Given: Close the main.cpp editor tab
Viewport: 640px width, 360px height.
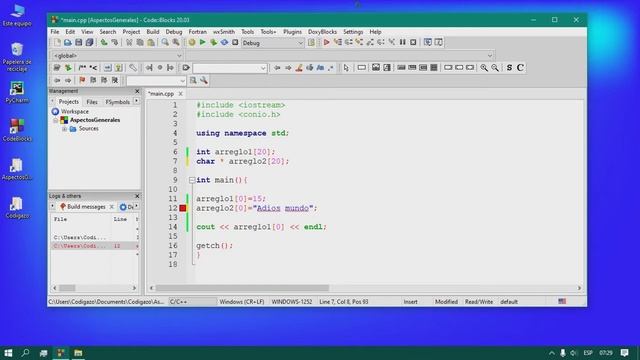Looking at the screenshot, I should click(x=180, y=94).
